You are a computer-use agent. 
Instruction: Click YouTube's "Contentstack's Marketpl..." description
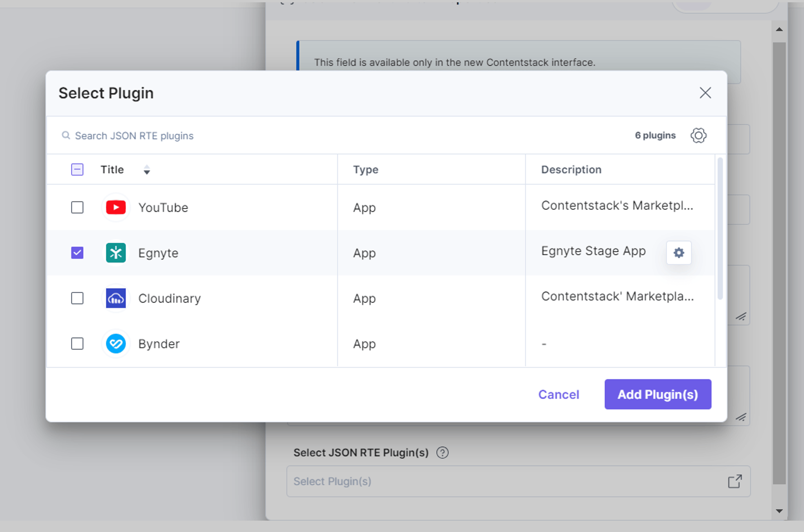[617, 205]
